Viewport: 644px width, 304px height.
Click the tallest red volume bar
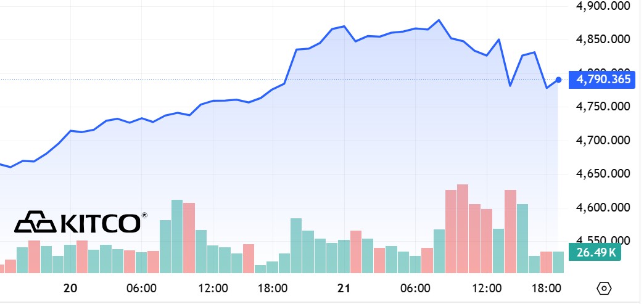point(463,228)
